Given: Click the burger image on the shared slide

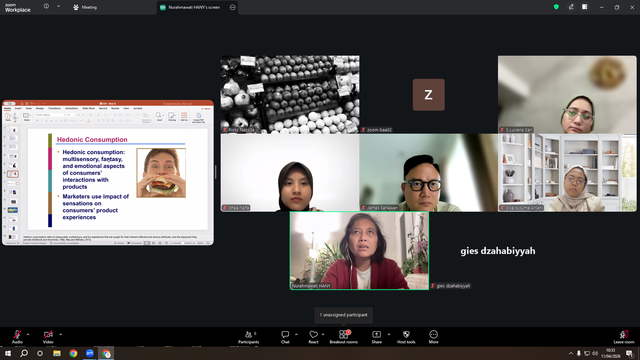Looking at the screenshot, I should pyautogui.click(x=161, y=173).
